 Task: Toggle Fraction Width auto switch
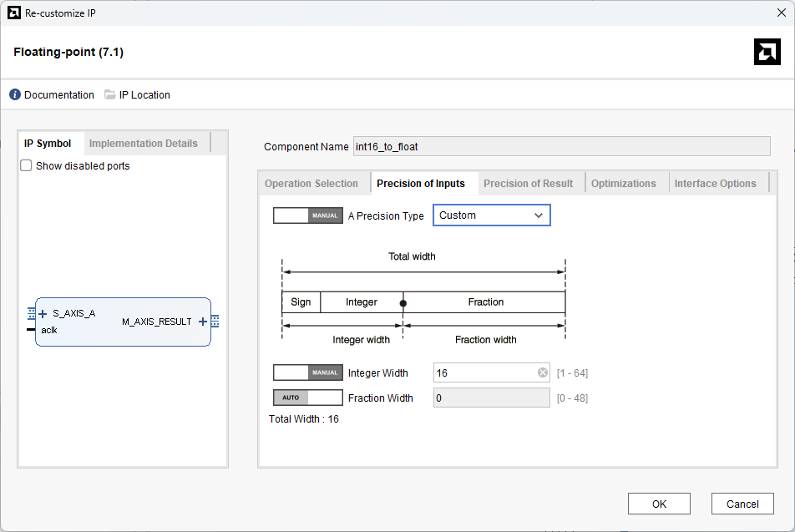click(x=307, y=398)
